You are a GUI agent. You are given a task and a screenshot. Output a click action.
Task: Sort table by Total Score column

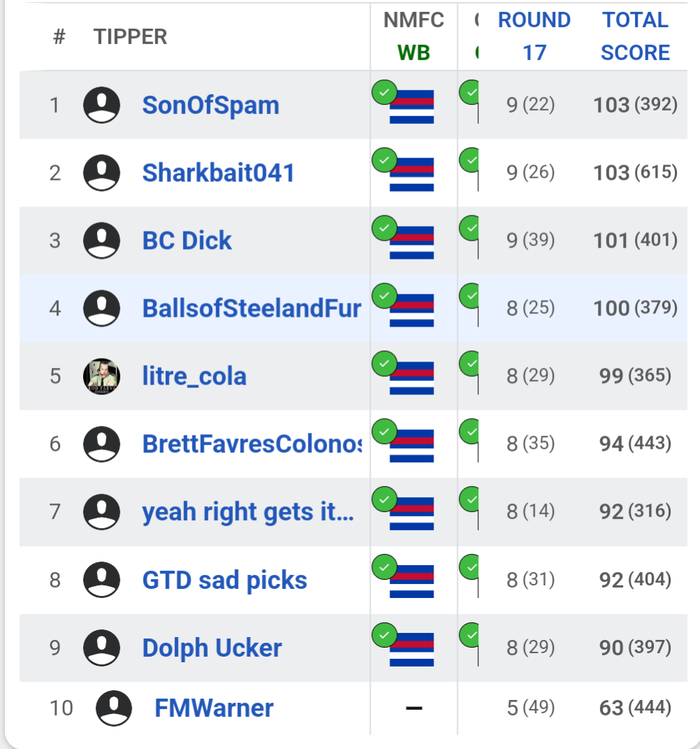pos(635,36)
